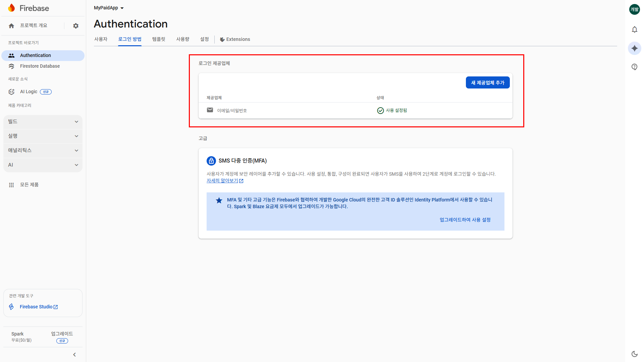Click the 새 제공업체 추가 button
Image resolution: width=644 pixels, height=362 pixels.
(x=487, y=83)
